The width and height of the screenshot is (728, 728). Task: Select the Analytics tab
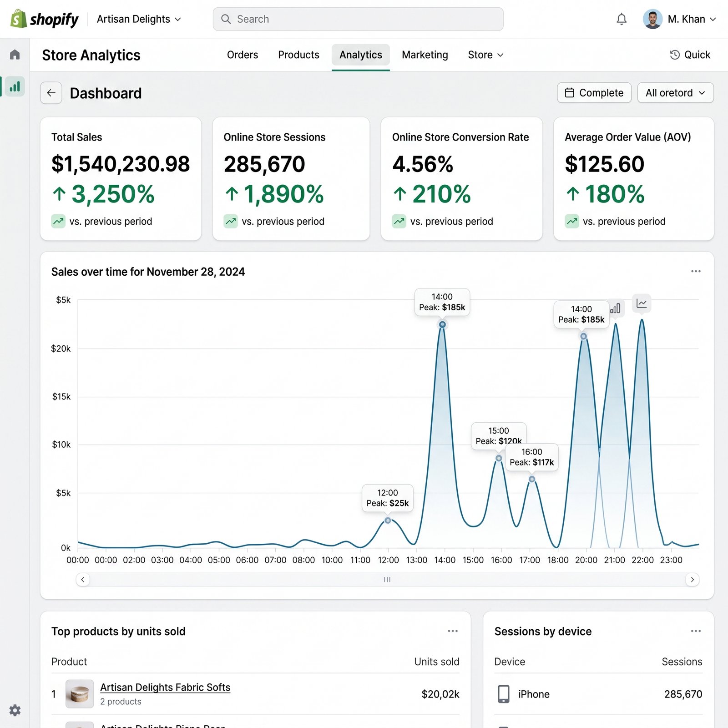click(x=361, y=55)
